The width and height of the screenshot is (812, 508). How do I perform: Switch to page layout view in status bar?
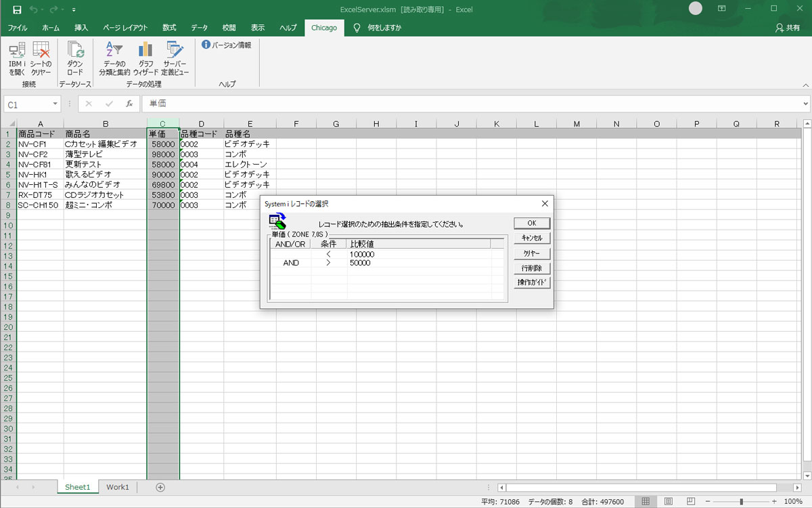[x=668, y=501]
